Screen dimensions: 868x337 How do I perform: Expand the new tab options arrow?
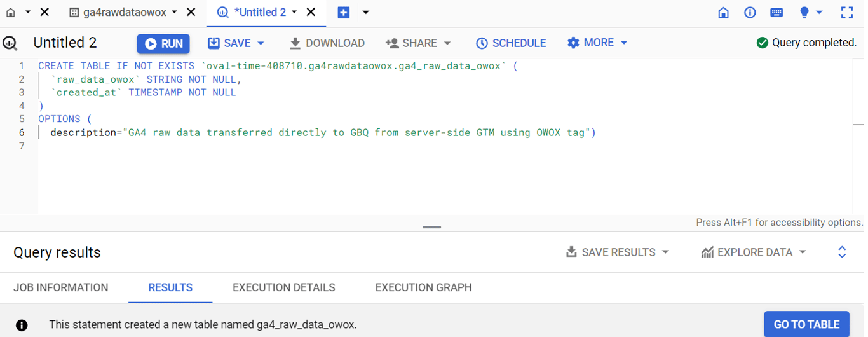(x=365, y=12)
